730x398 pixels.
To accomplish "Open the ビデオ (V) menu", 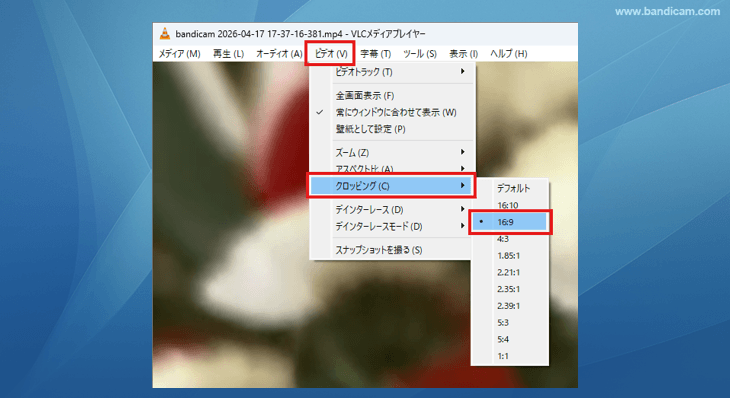I will click(x=331, y=54).
